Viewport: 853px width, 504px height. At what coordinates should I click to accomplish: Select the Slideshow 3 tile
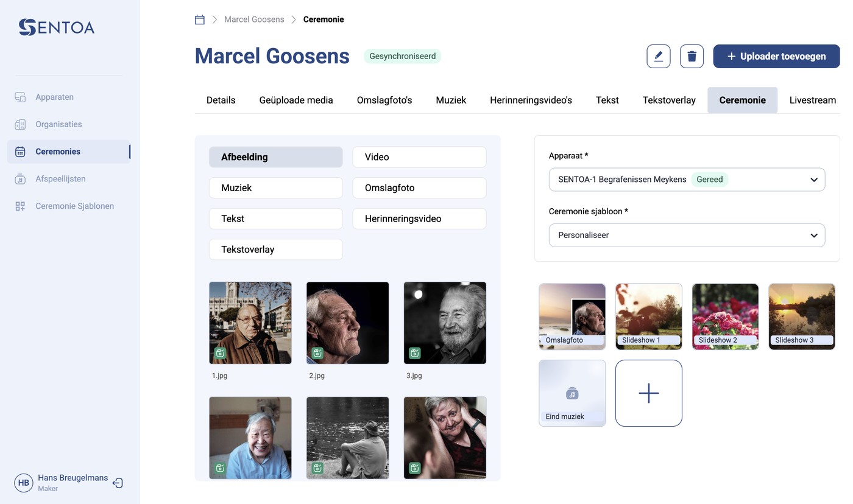[x=802, y=317]
